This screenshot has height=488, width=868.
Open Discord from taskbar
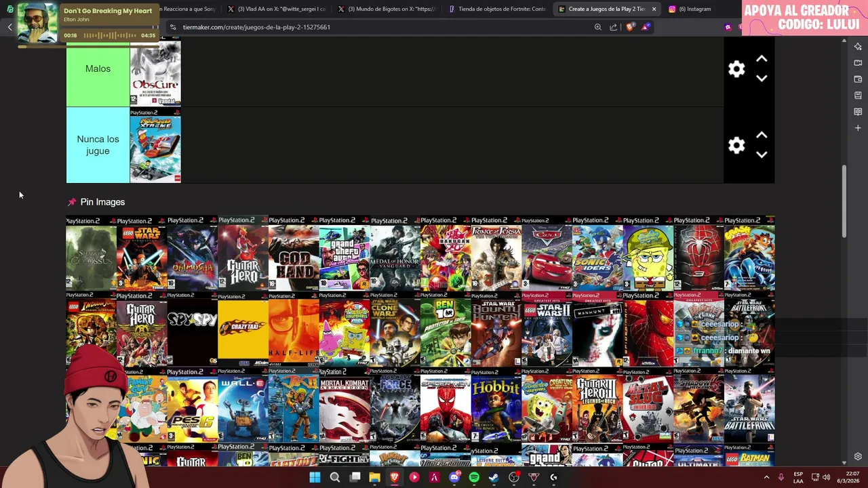(454, 477)
